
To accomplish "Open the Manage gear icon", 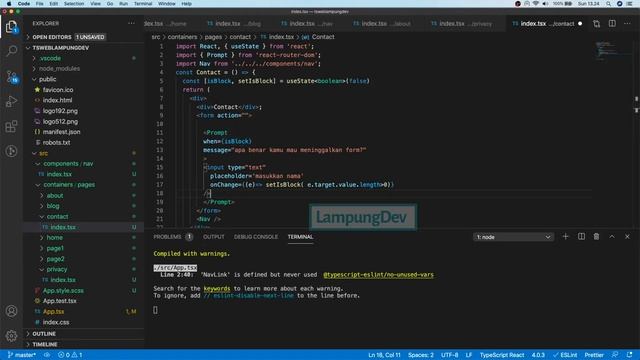I will [x=11, y=336].
